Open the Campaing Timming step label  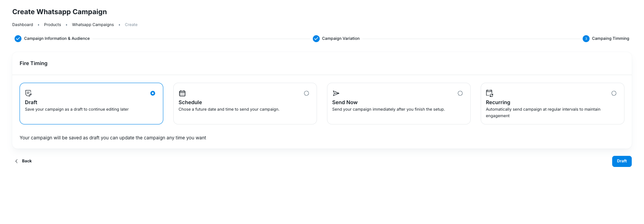[x=610, y=39]
